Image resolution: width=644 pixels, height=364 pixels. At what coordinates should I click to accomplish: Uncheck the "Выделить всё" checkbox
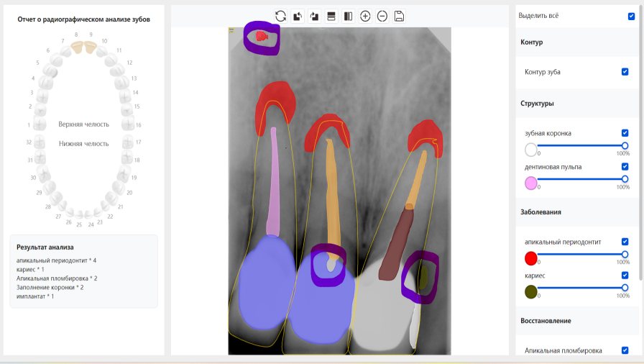click(631, 16)
